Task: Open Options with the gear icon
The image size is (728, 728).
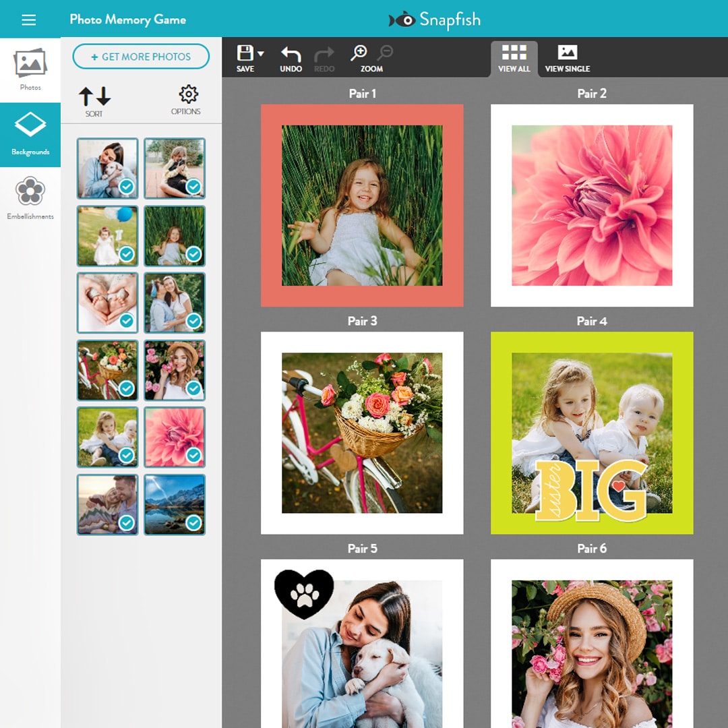Action: [x=187, y=98]
